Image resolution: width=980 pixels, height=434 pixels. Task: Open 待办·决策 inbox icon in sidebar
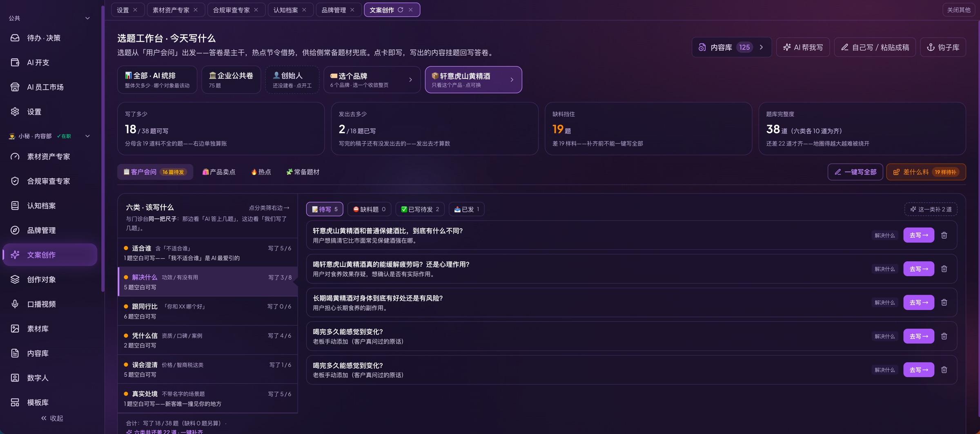(15, 38)
